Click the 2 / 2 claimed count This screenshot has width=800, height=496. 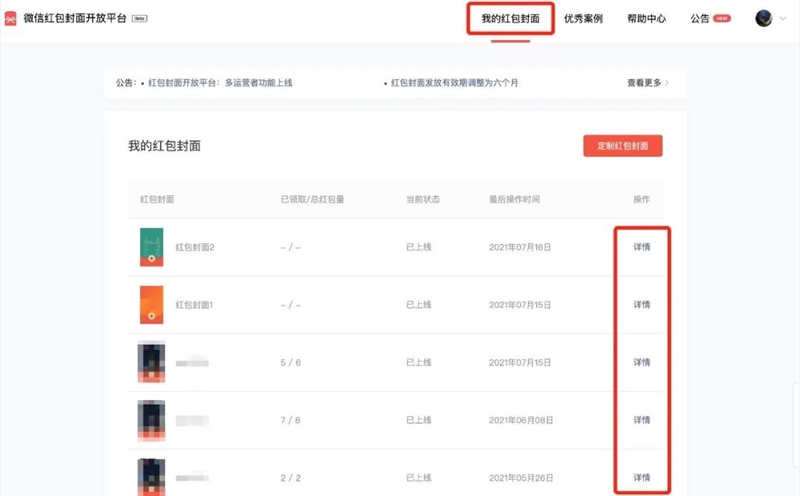pyautogui.click(x=290, y=478)
